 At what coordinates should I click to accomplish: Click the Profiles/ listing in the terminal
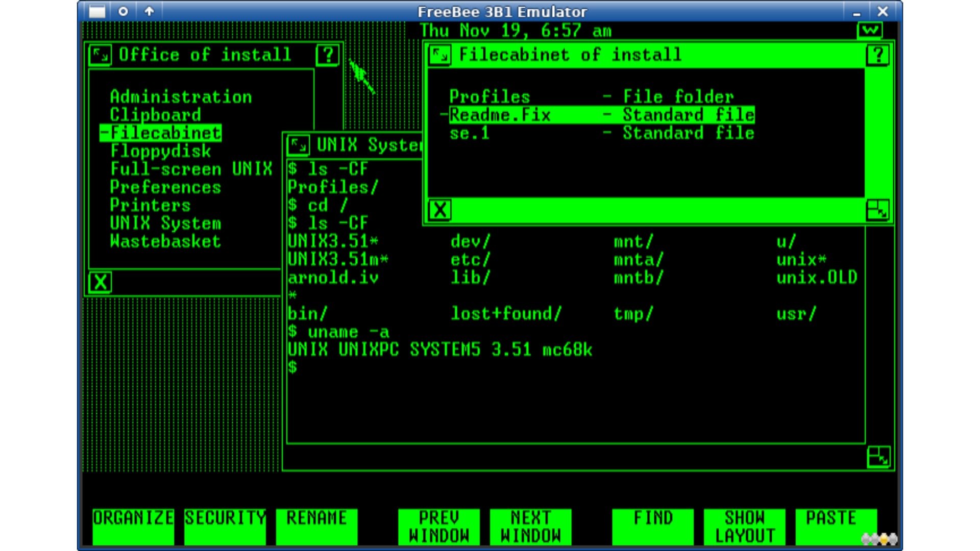(333, 187)
